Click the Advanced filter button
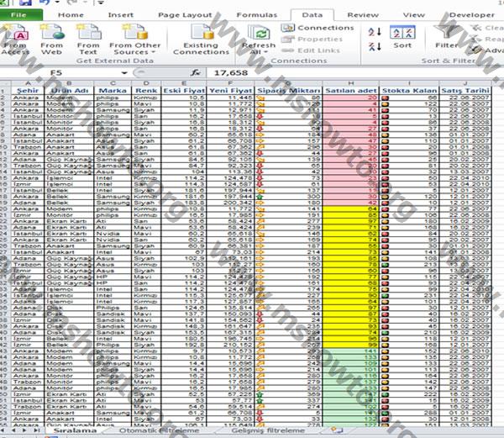This screenshot has width=504, height=438. 486,50
